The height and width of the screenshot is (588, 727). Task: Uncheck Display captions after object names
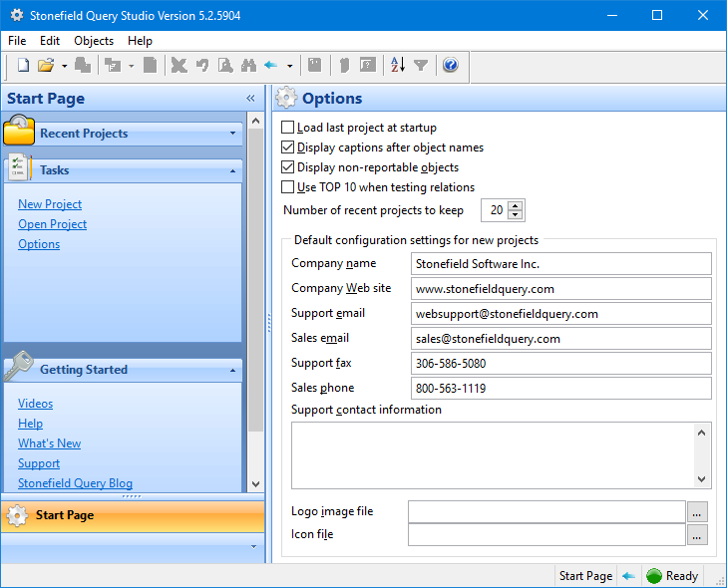[x=288, y=147]
